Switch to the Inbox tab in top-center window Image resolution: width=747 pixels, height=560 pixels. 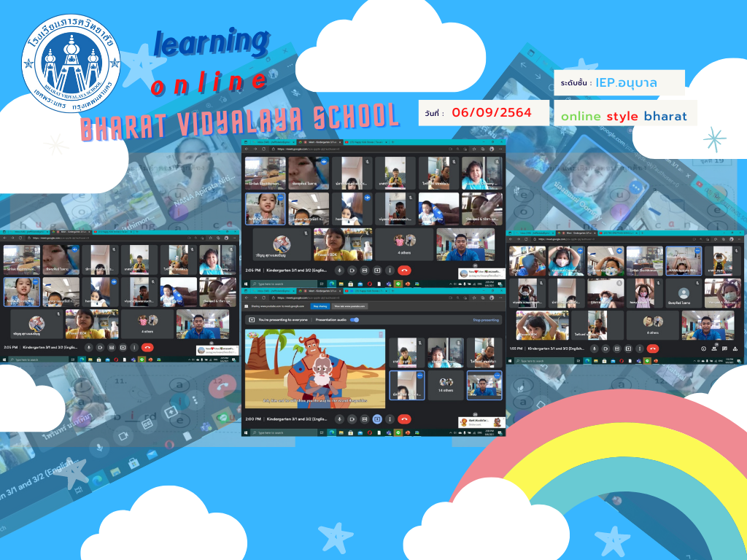coord(274,142)
